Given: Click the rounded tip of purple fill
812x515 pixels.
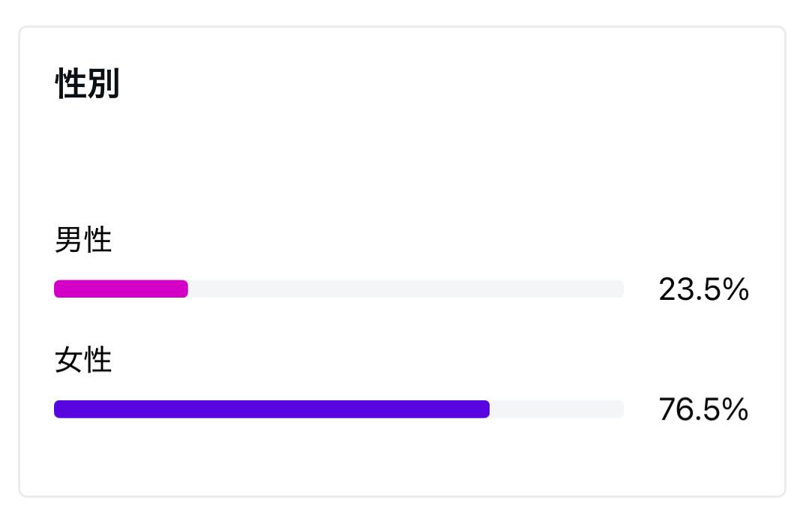Looking at the screenshot, I should (485, 409).
